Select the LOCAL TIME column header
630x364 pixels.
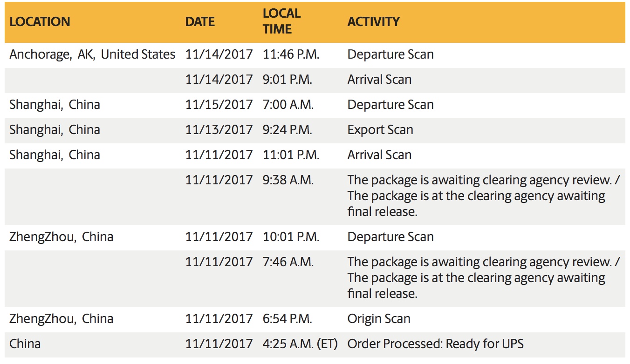point(281,21)
